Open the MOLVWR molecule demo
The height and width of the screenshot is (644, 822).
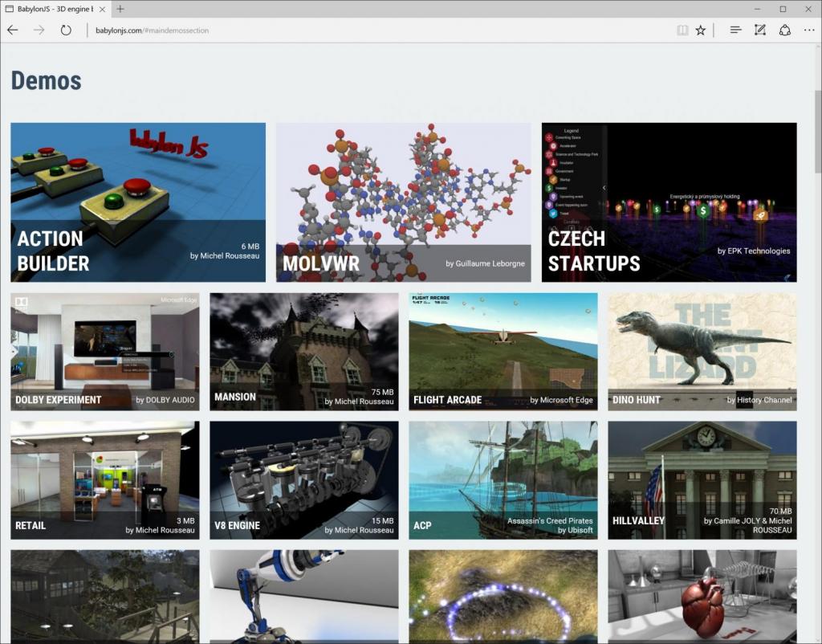[x=403, y=202]
